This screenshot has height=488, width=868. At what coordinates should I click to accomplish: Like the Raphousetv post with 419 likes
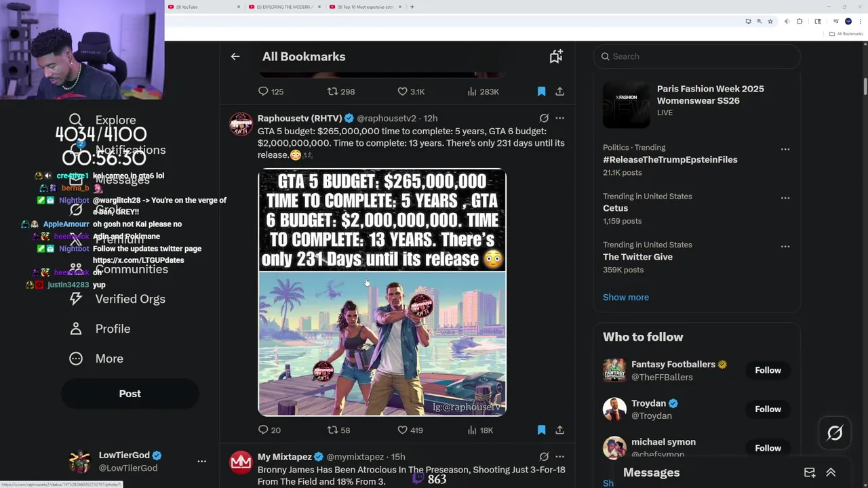[410, 430]
